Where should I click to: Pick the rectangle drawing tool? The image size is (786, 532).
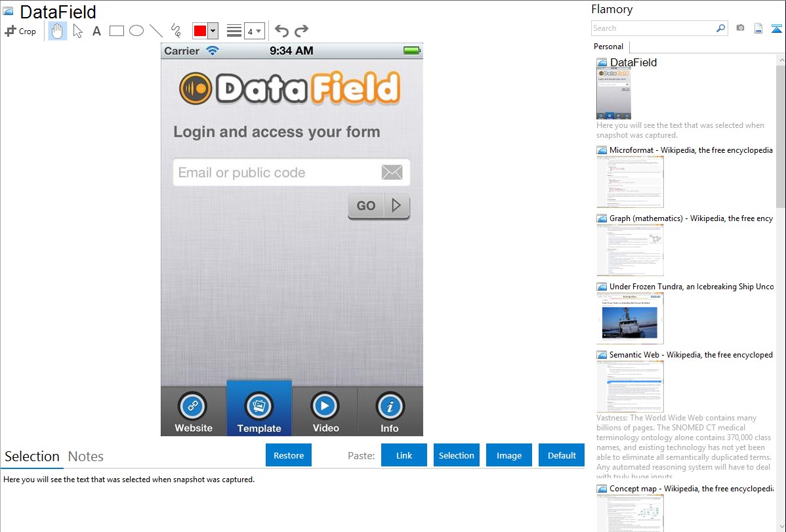(116, 31)
